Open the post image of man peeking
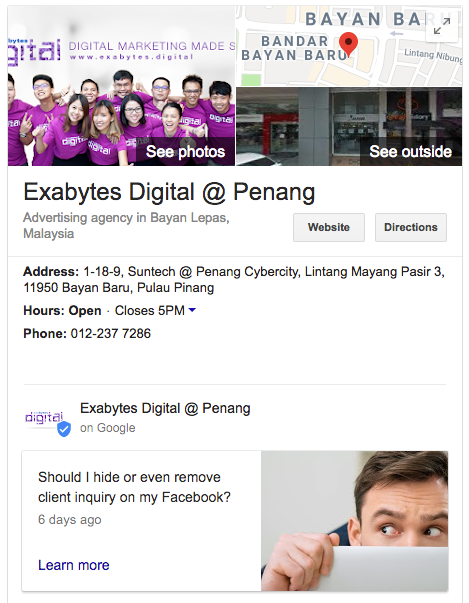Image resolution: width=469 pixels, height=603 pixels. (354, 521)
